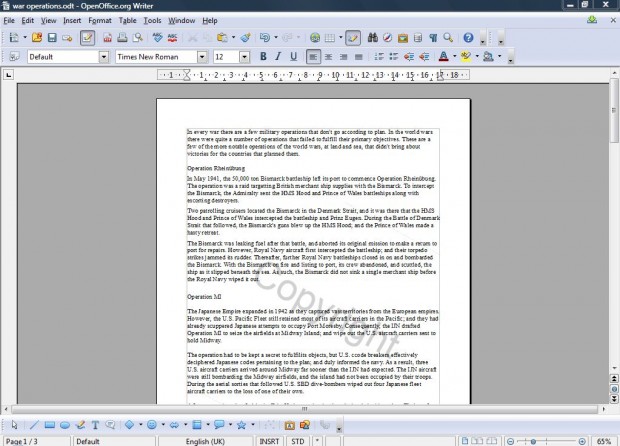Open the Navigator icon
The width and height of the screenshot is (620, 446).
pos(387,38)
